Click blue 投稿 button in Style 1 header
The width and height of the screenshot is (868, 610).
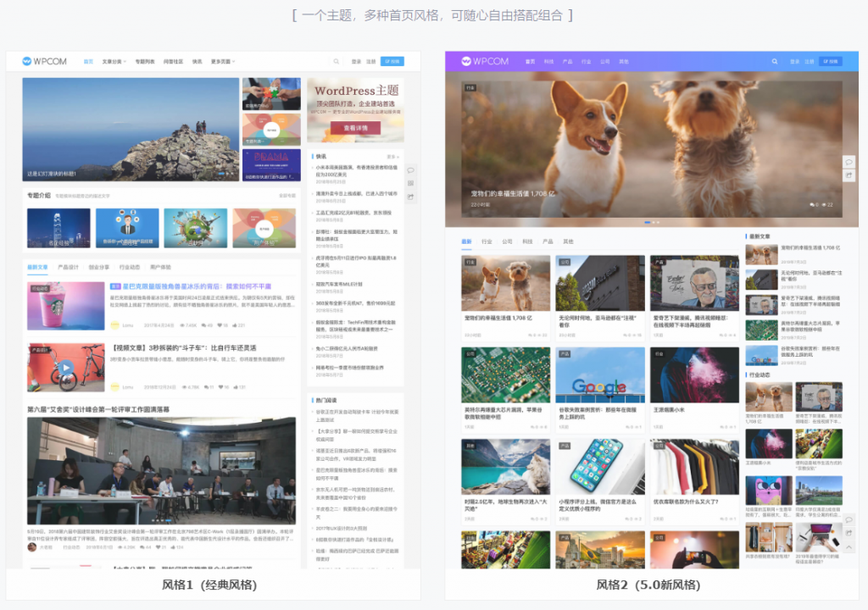coord(392,62)
